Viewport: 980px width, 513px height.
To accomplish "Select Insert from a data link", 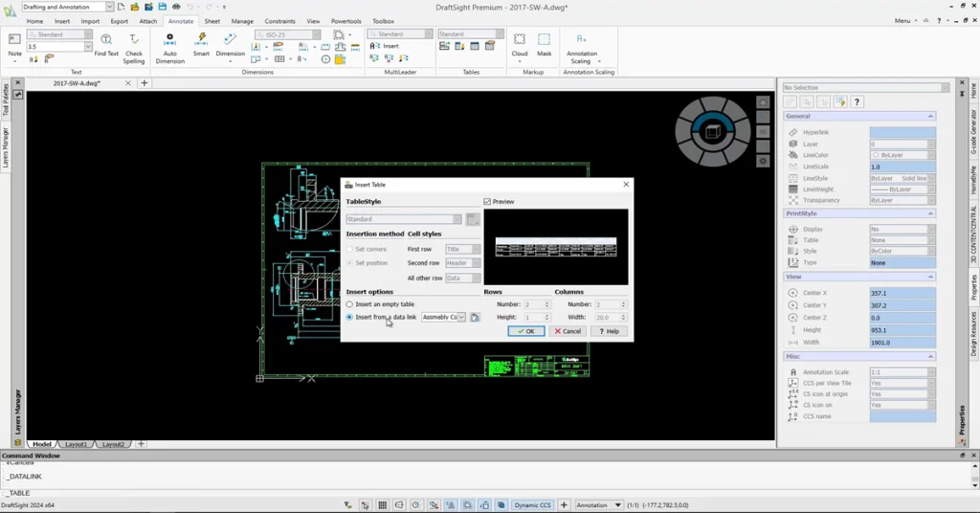I will click(x=350, y=317).
